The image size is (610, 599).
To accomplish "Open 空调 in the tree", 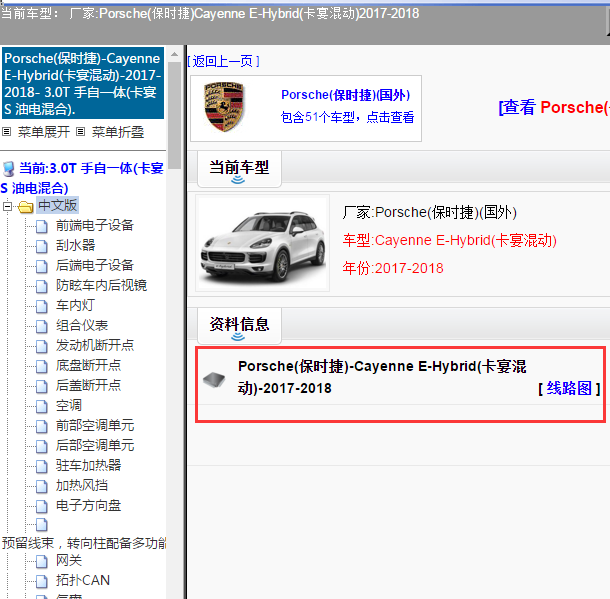I will point(69,406).
